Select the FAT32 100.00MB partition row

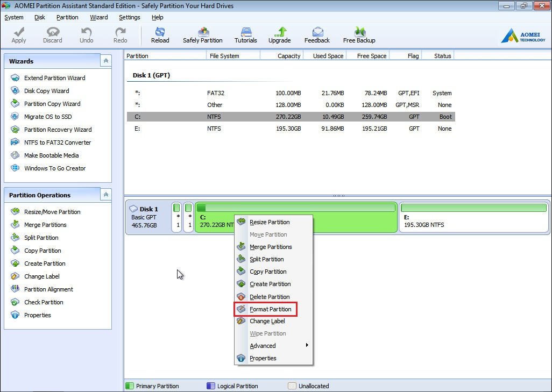[x=291, y=93]
